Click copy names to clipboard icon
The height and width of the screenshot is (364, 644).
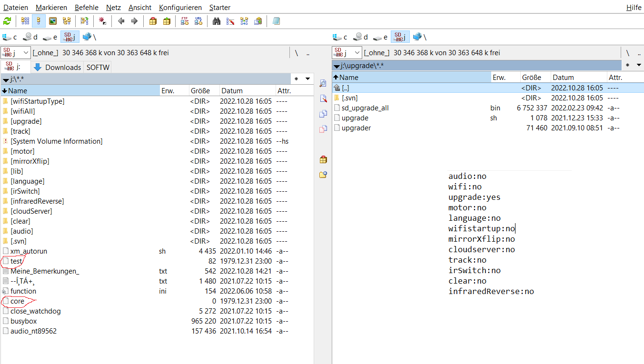click(x=258, y=21)
